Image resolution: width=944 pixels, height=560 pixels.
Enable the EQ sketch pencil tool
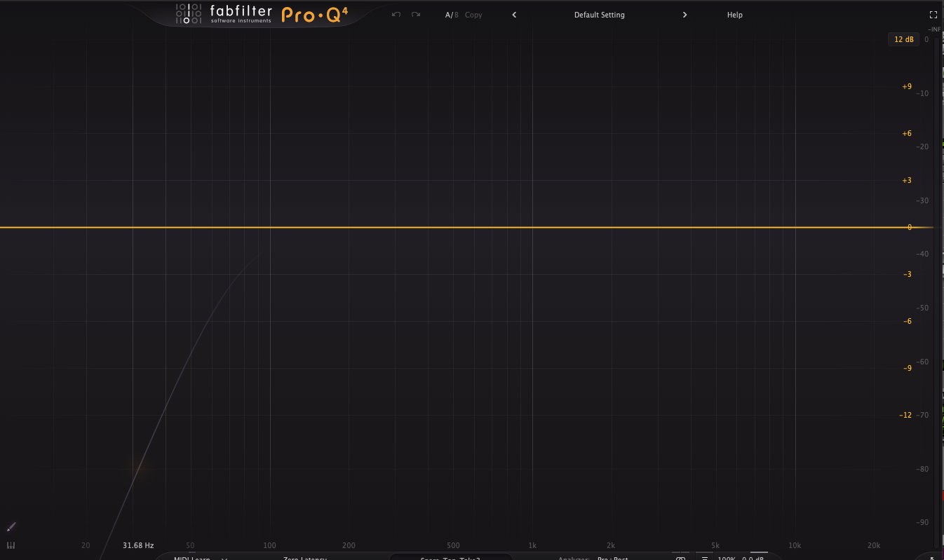11,526
